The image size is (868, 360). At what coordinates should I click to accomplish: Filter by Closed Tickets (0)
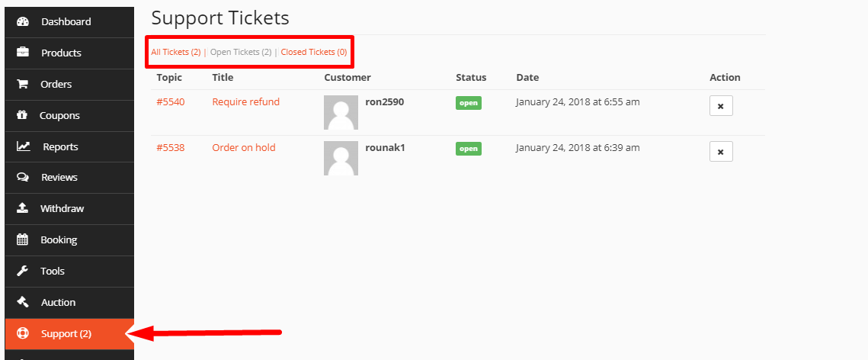[x=314, y=52]
